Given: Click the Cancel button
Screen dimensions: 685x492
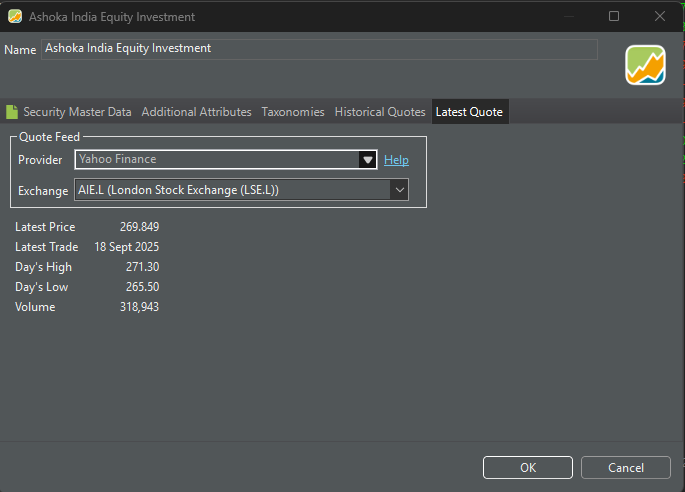Looking at the screenshot, I should coord(626,467).
